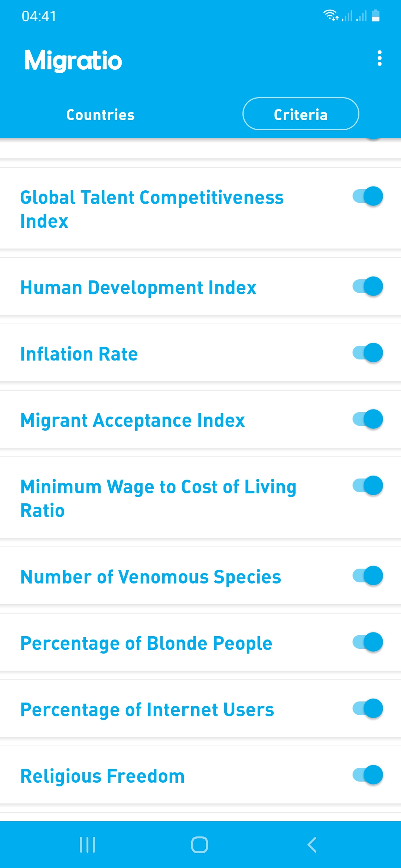Tap the Migratio app logo

73,60
